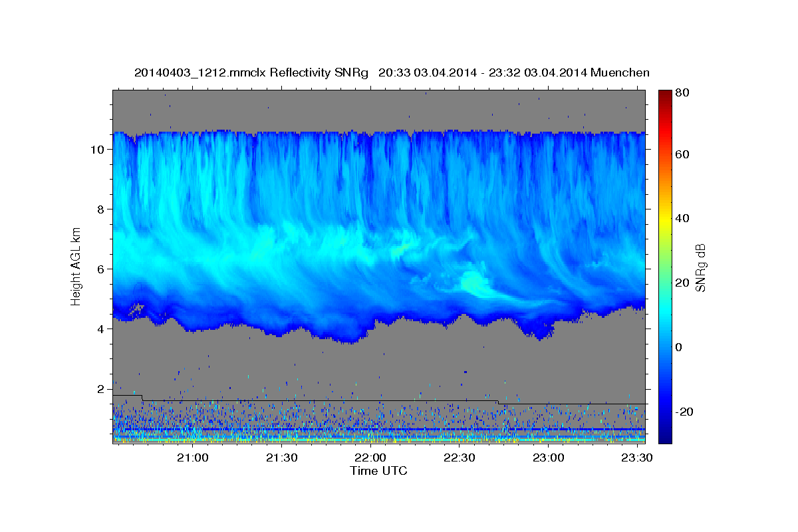The height and width of the screenshot is (532, 798).
Task: Click the 'Time UTC' x-axis label
Action: click(378, 471)
